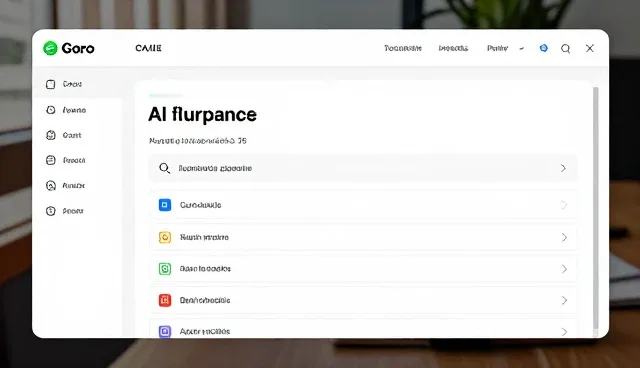Click the yellow-orange icon in the second list row

[x=165, y=237]
